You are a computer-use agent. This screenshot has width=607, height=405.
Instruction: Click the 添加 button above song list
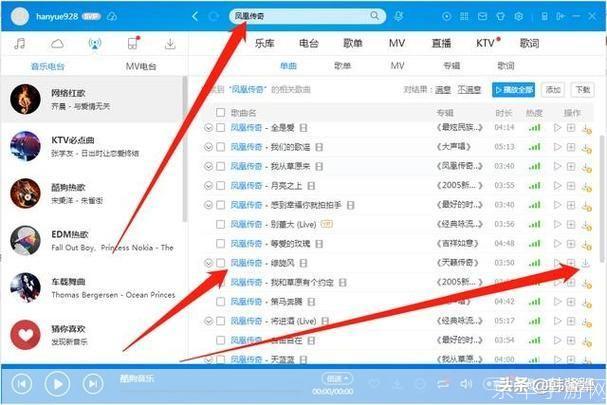pyautogui.click(x=553, y=90)
